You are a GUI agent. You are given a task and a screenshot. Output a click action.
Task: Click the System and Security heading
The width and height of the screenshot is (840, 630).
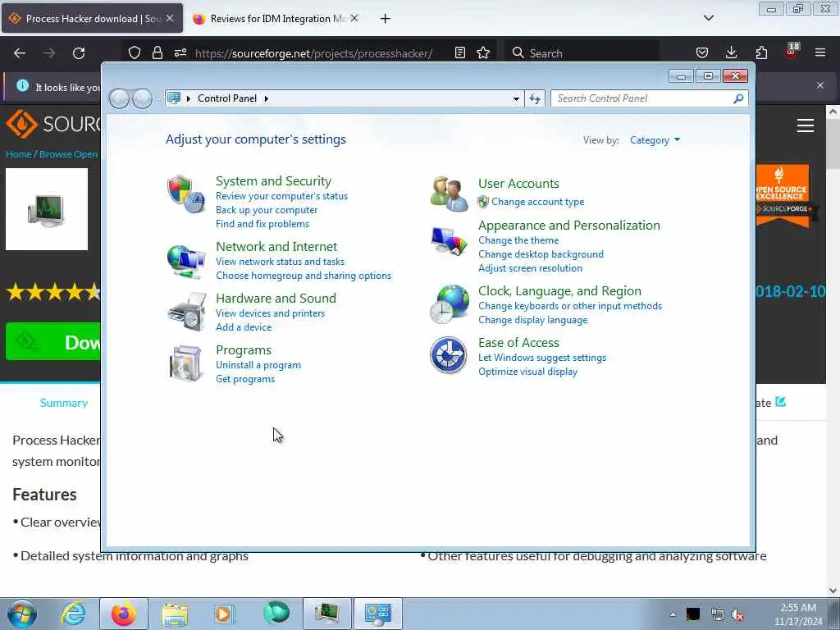[273, 181]
